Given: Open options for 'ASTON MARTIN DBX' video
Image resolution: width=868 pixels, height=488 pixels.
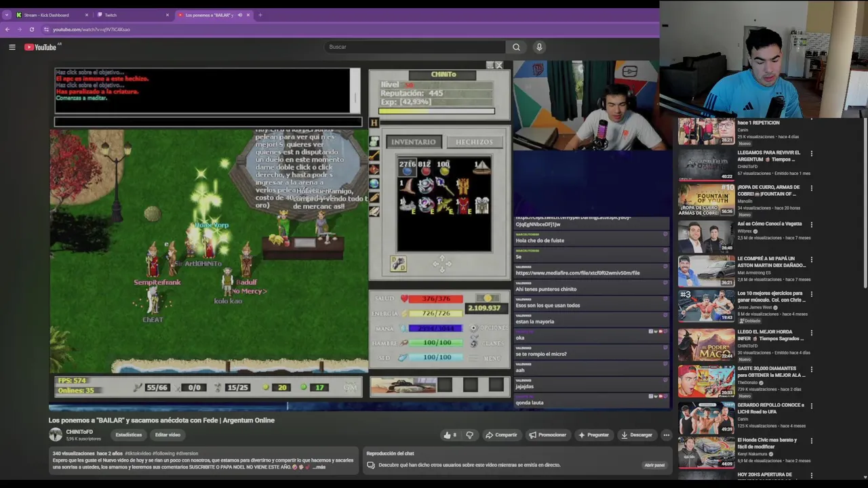Looking at the screenshot, I should [811, 260].
